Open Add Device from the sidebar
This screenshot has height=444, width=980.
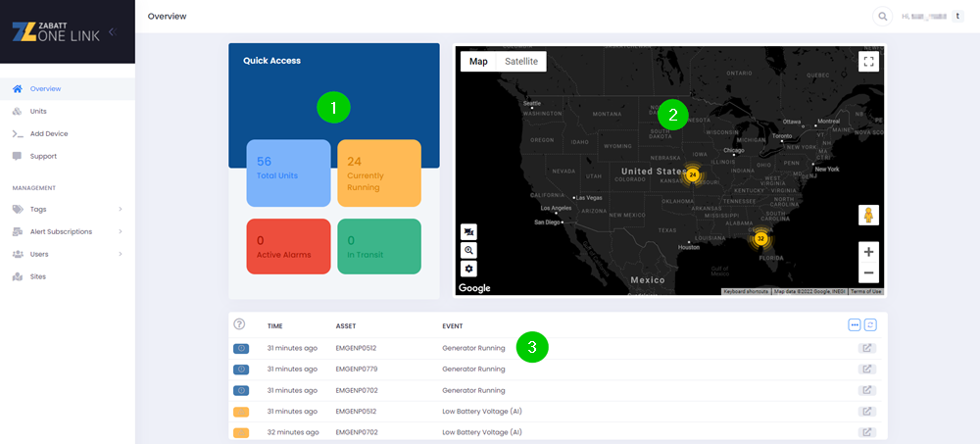[49, 133]
